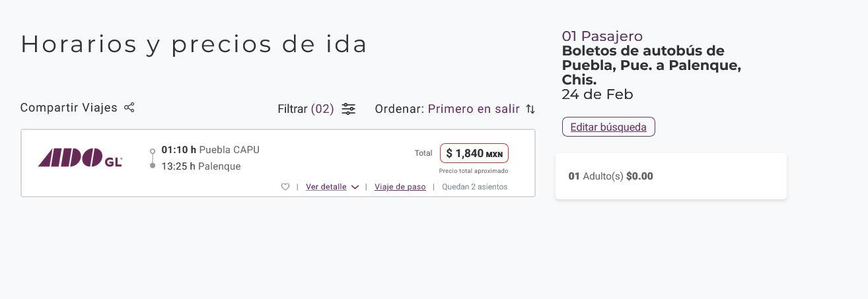Open the Ver detalle link
The width and height of the screenshot is (868, 299).
pyautogui.click(x=326, y=187)
